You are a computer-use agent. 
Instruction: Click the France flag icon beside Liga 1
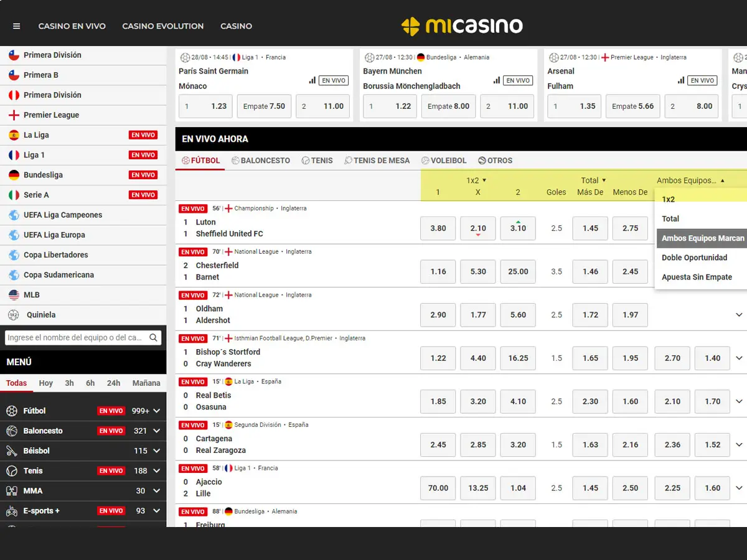click(14, 155)
